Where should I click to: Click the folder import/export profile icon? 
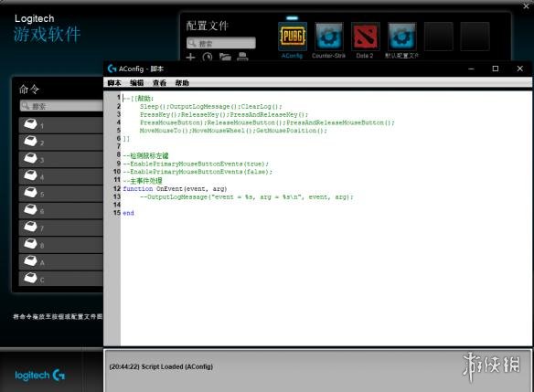[x=225, y=57]
